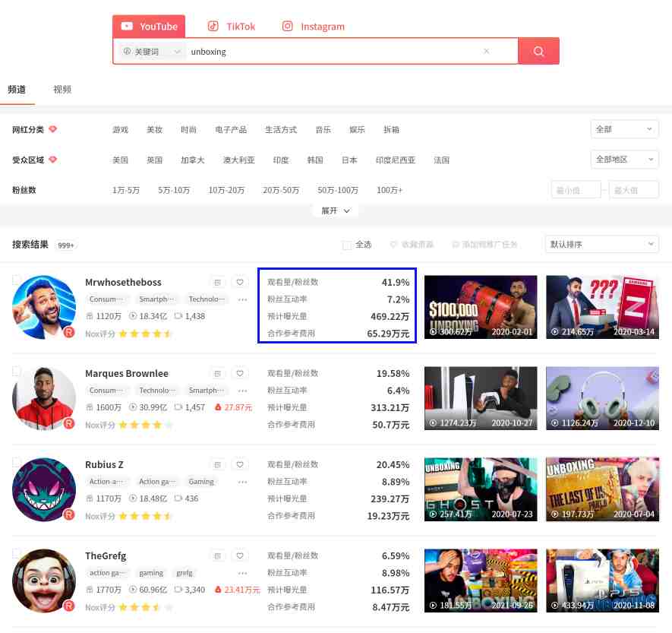This screenshot has width=672, height=633.
Task: Click the red R badge on Mrwhosetheboss avatar
Action: (69, 332)
